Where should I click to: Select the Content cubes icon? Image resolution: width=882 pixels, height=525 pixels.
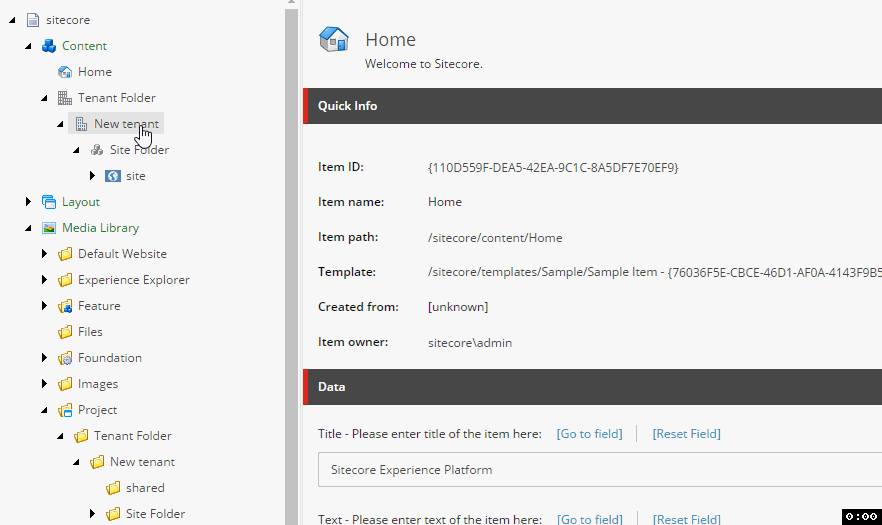[x=49, y=46]
